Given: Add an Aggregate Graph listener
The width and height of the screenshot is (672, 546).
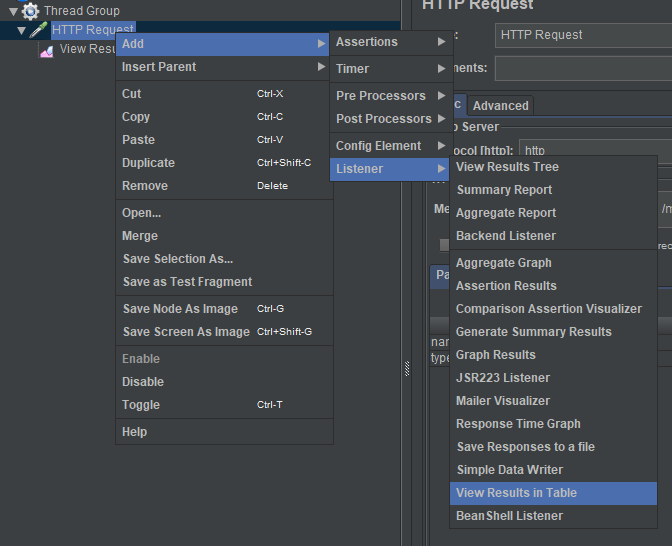Looking at the screenshot, I should [x=553, y=263].
